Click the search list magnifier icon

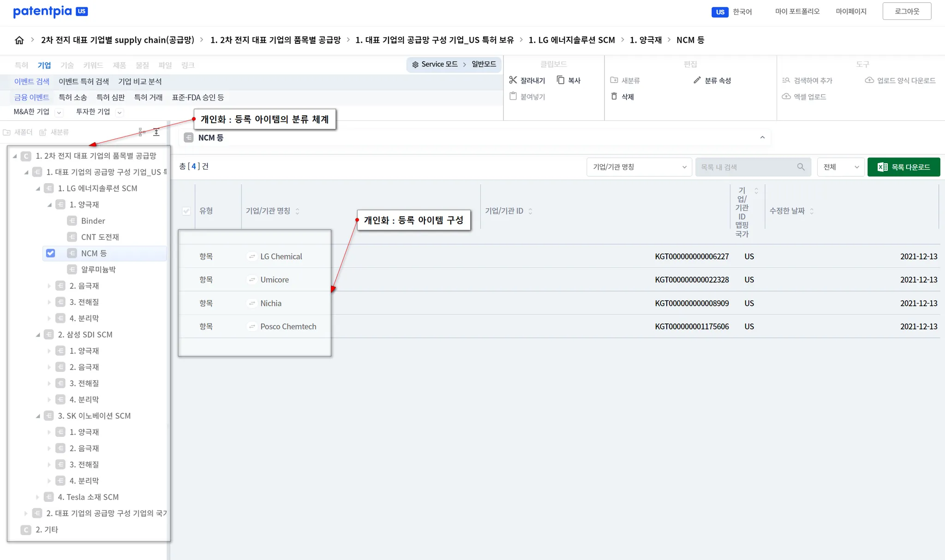801,167
